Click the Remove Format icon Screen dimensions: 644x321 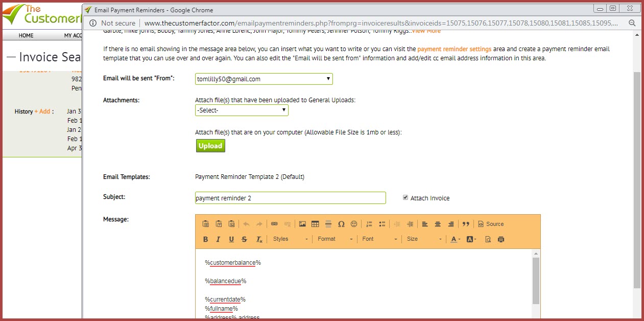[x=259, y=239]
